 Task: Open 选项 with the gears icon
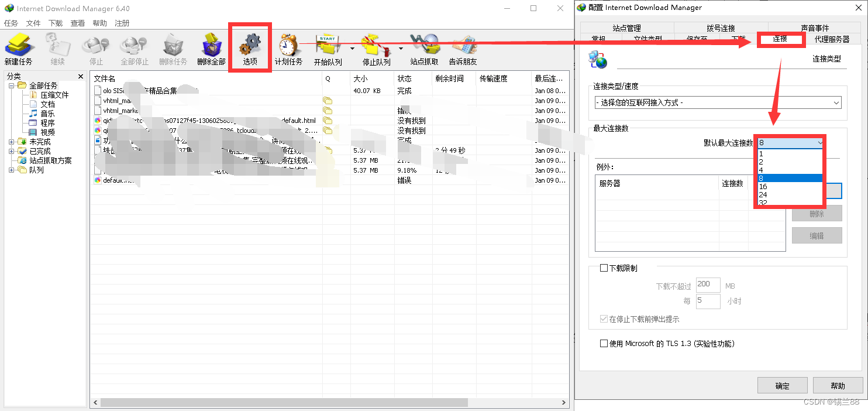coord(250,49)
